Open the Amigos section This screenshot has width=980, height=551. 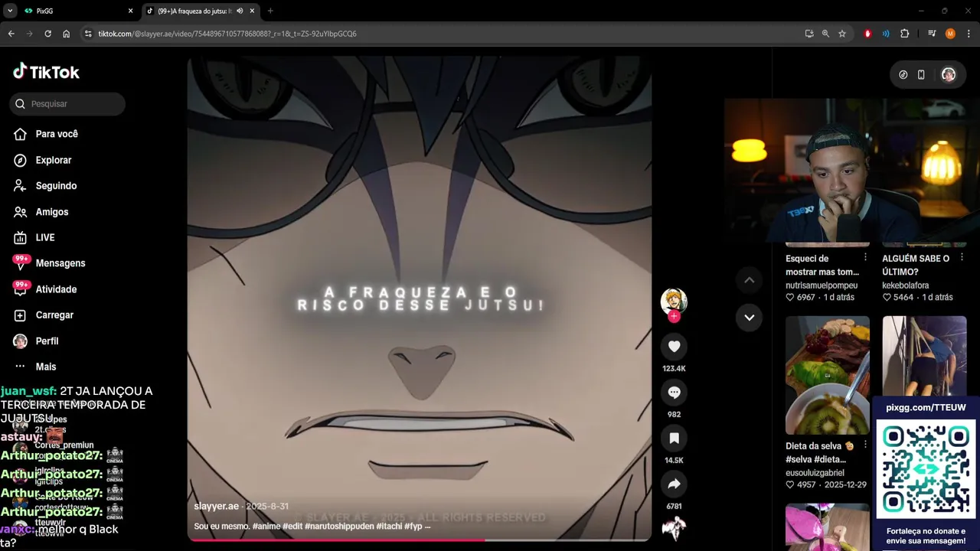tap(41, 212)
